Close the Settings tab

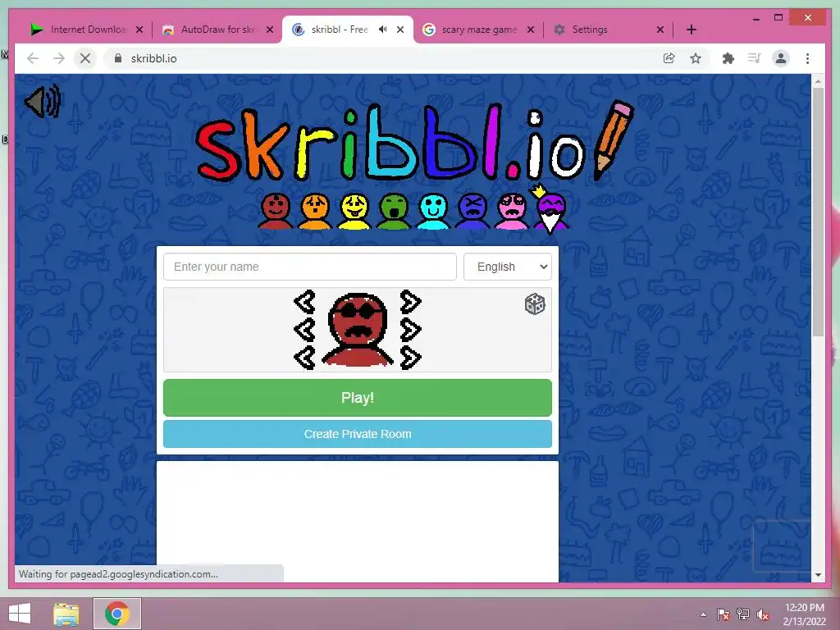pyautogui.click(x=660, y=30)
